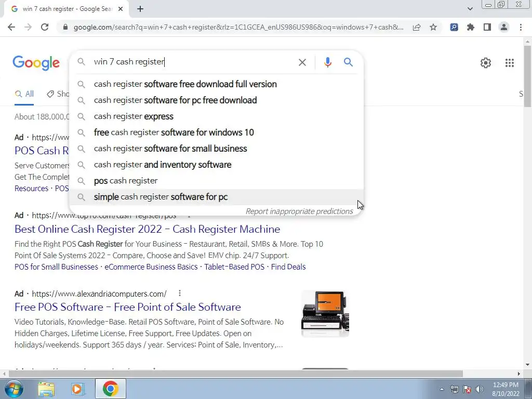
Task: Open 'Free POS Software – Free Point of Sale Software'
Action: pyautogui.click(x=128, y=307)
